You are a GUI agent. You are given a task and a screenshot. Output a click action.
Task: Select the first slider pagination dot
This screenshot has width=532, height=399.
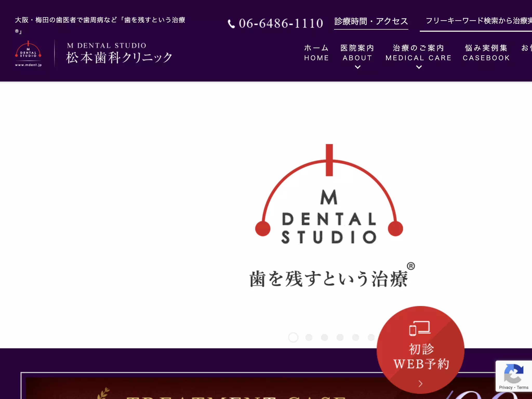[x=293, y=337]
